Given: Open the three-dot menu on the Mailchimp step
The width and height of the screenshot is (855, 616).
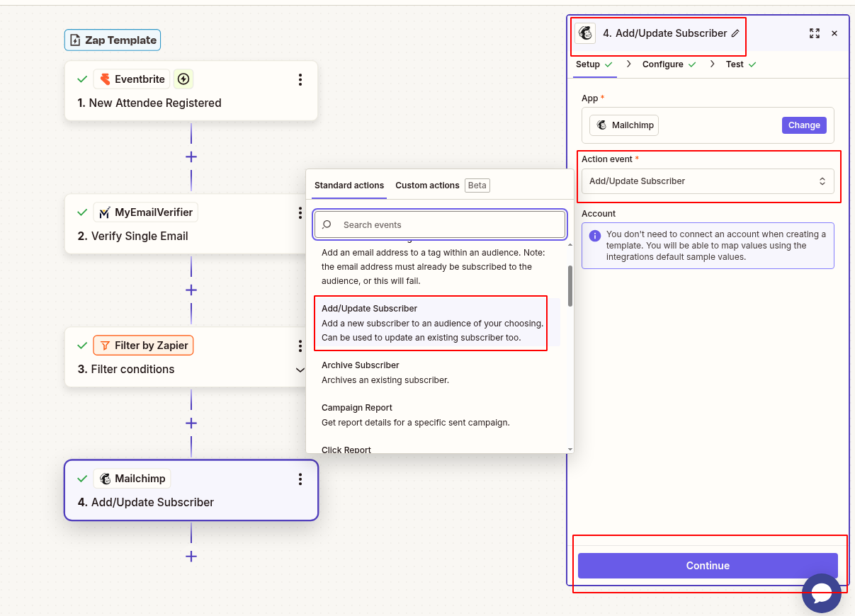Looking at the screenshot, I should [x=300, y=479].
